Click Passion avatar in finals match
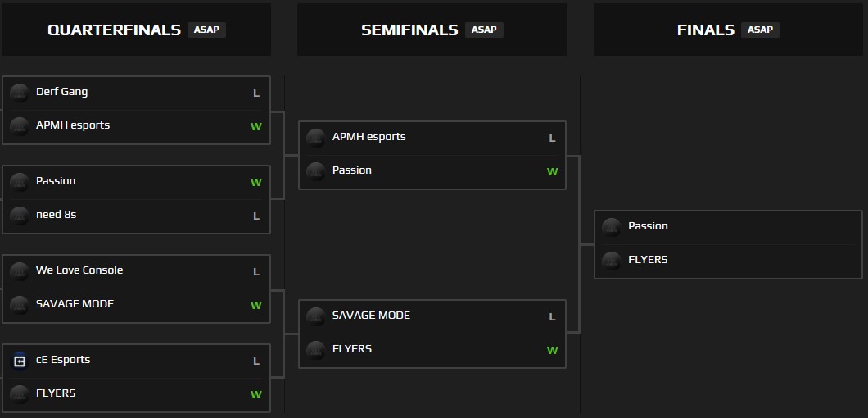 point(611,227)
